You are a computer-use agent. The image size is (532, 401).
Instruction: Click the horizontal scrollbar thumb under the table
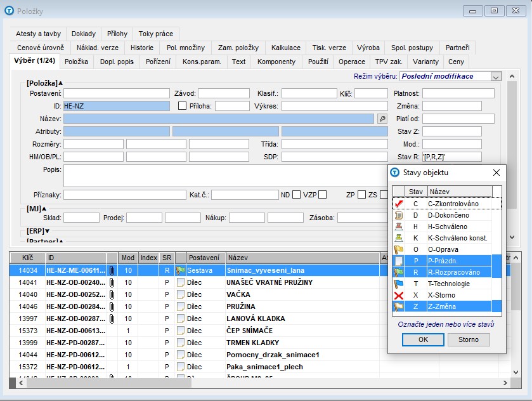[109, 383]
